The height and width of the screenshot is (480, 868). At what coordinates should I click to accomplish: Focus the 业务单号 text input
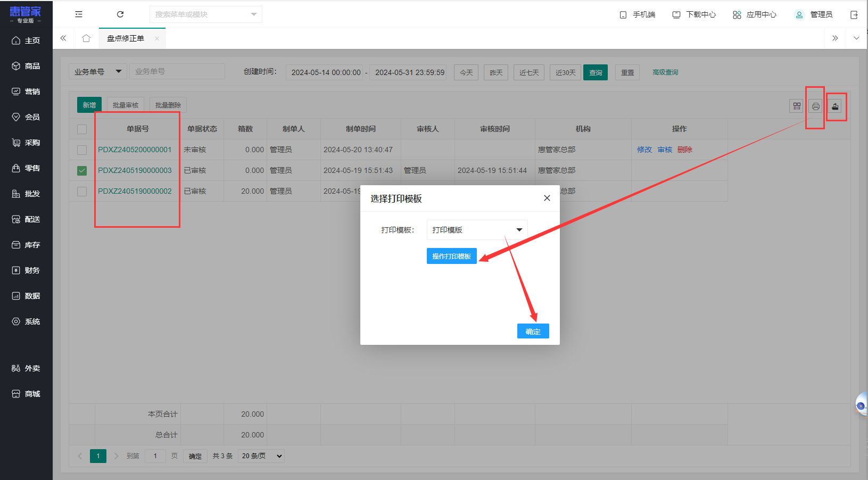[x=177, y=71]
